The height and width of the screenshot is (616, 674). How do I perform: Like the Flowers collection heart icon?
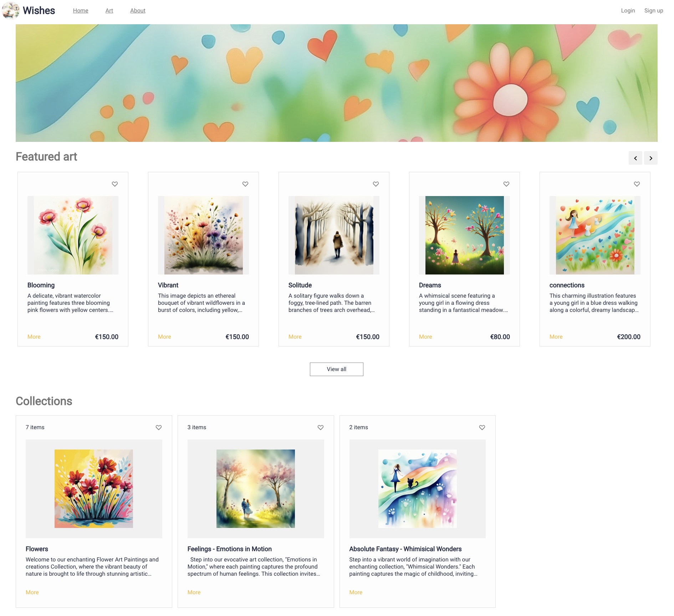coord(159,427)
